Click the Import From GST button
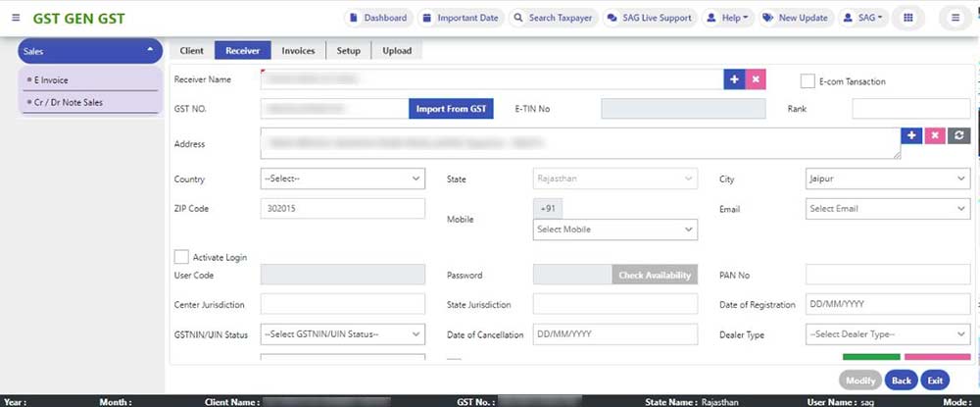The image size is (980, 407). tap(451, 109)
